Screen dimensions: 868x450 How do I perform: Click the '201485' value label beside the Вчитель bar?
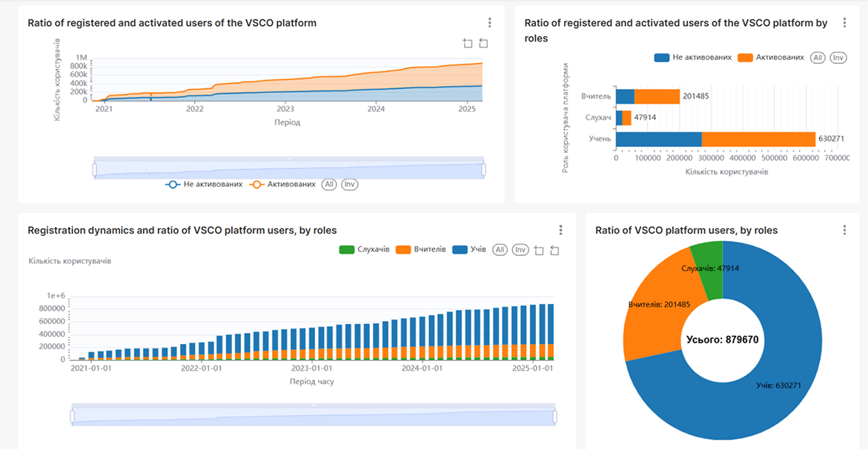(696, 96)
